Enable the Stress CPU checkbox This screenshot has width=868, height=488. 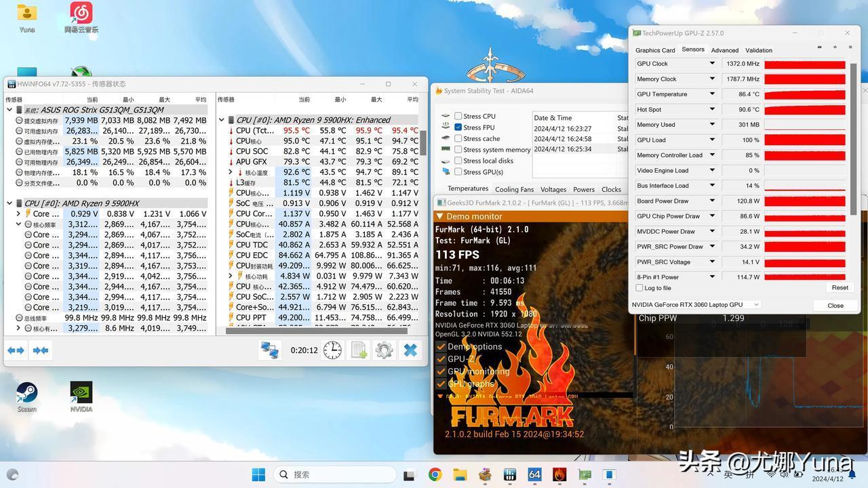[458, 116]
